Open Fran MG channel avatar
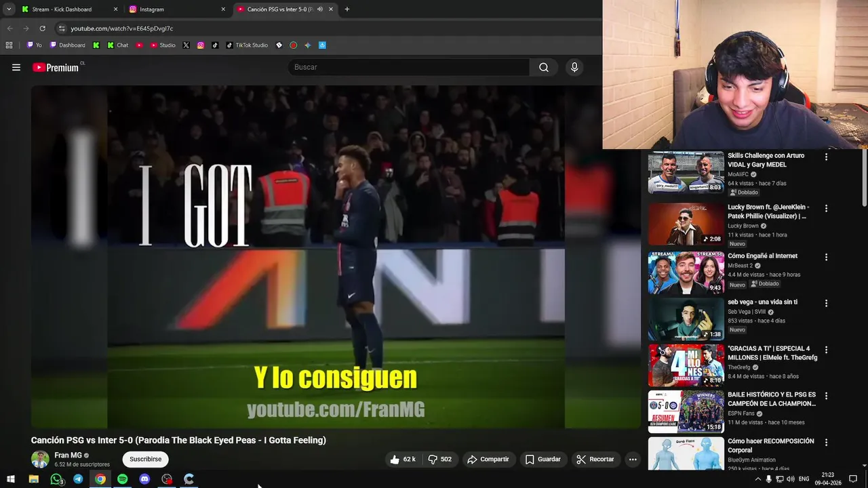Viewport: 868px width, 488px height. (40, 459)
